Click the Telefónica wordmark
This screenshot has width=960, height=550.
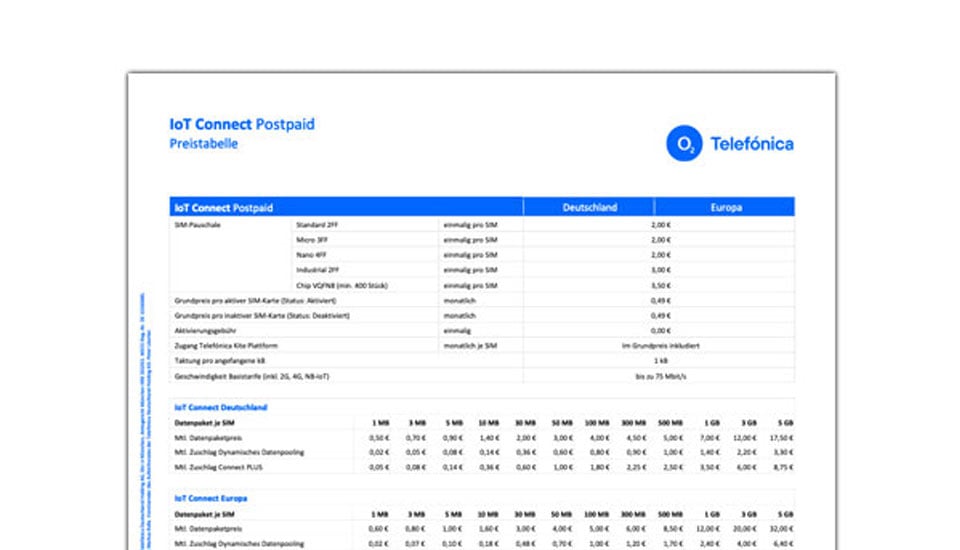752,144
